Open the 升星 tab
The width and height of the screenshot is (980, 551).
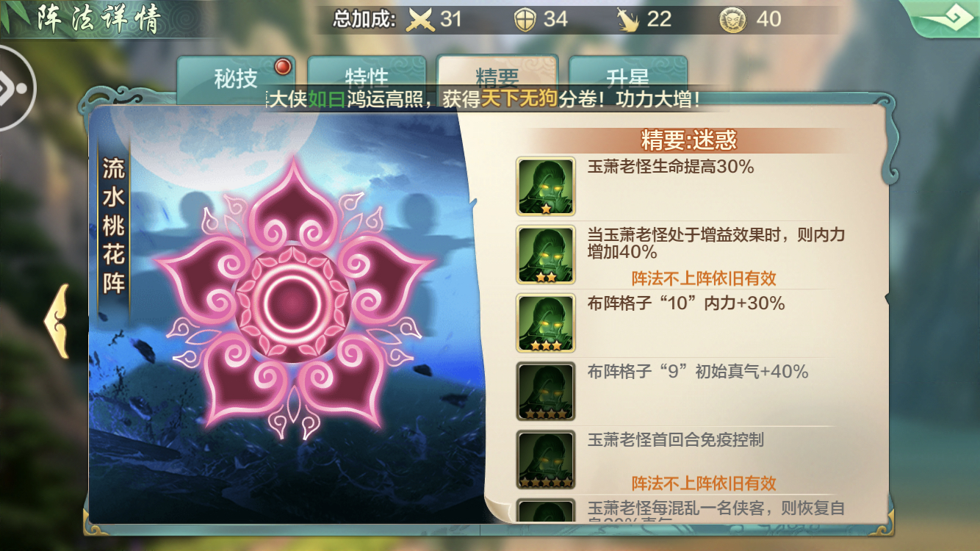[x=628, y=77]
